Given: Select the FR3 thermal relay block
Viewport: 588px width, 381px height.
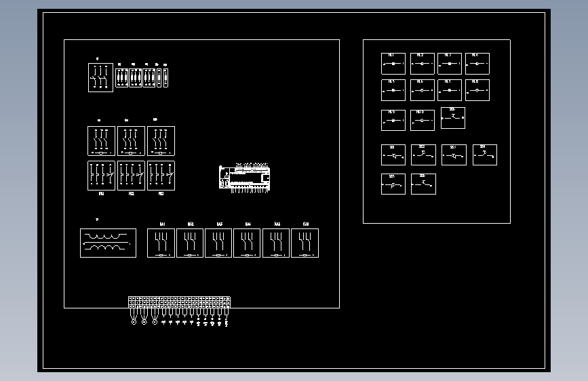Looking at the screenshot, I should (161, 176).
